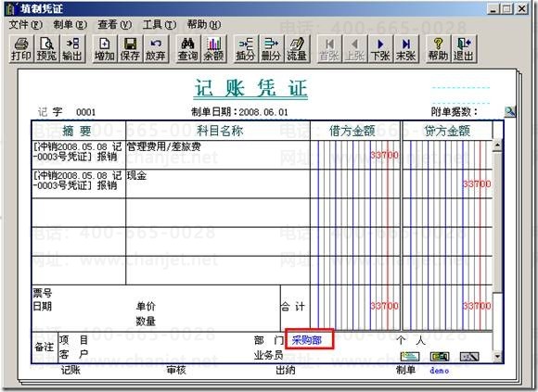Go to next voucher 下张
Image resolution: width=538 pixels, height=392 pixels.
click(380, 49)
